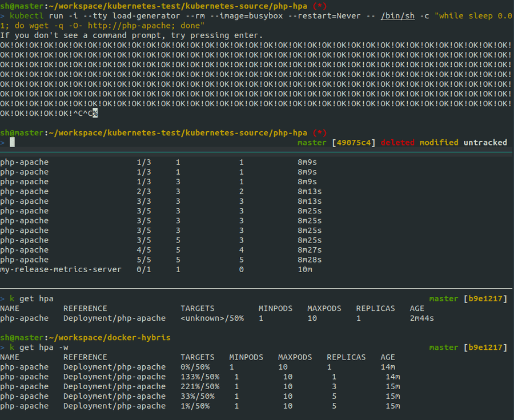Click the '10m' age value
Screen dimensions: 514x420
coord(305,269)
